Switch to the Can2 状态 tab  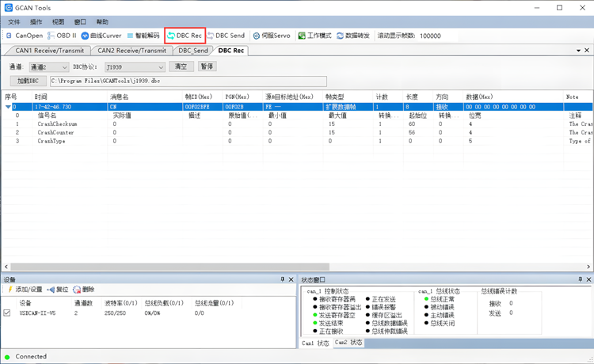tap(348, 343)
